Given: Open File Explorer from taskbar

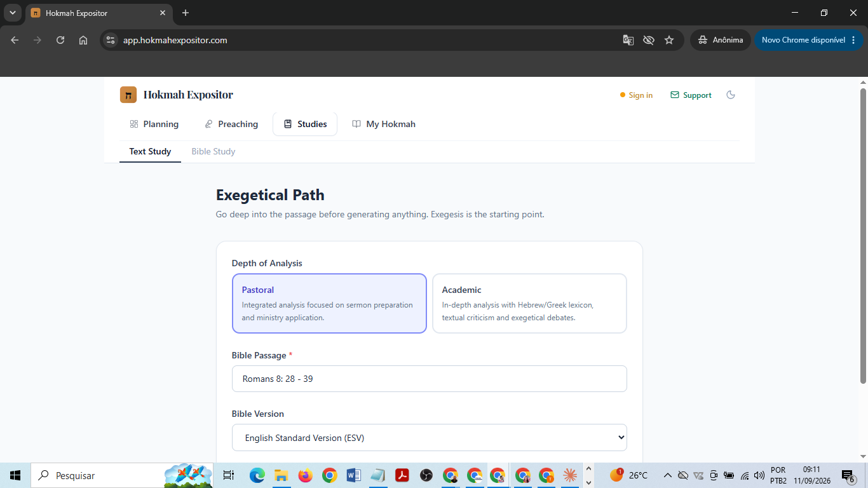Looking at the screenshot, I should pyautogui.click(x=281, y=475).
